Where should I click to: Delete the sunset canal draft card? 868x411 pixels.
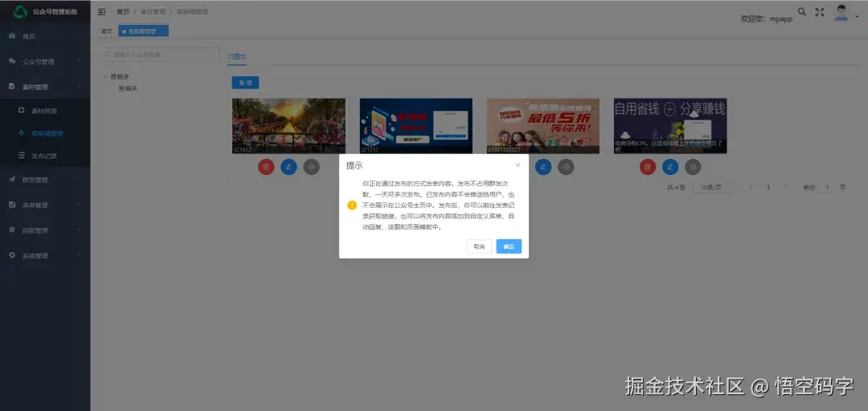(x=266, y=166)
